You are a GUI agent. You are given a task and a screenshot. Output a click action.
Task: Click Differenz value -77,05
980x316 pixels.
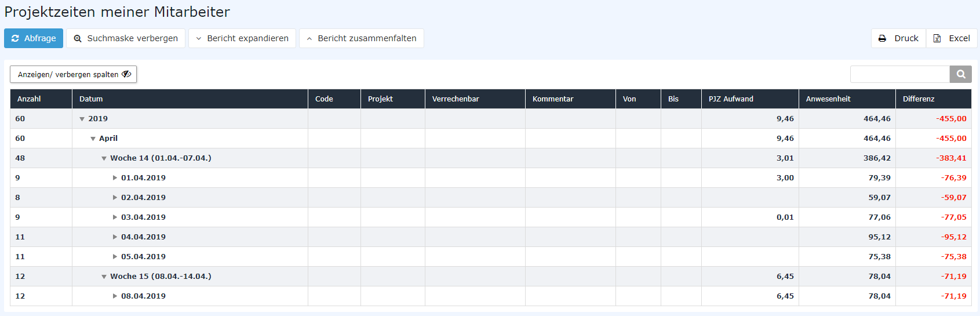click(954, 217)
